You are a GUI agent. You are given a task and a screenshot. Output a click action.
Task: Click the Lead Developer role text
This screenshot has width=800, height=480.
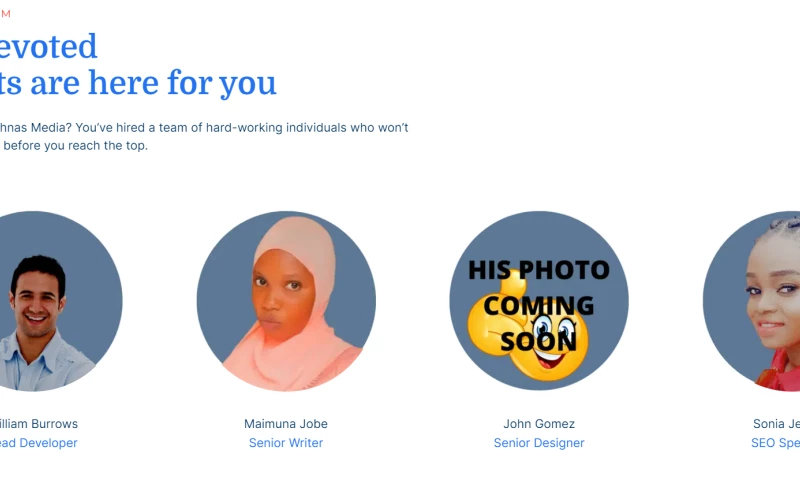[39, 443]
